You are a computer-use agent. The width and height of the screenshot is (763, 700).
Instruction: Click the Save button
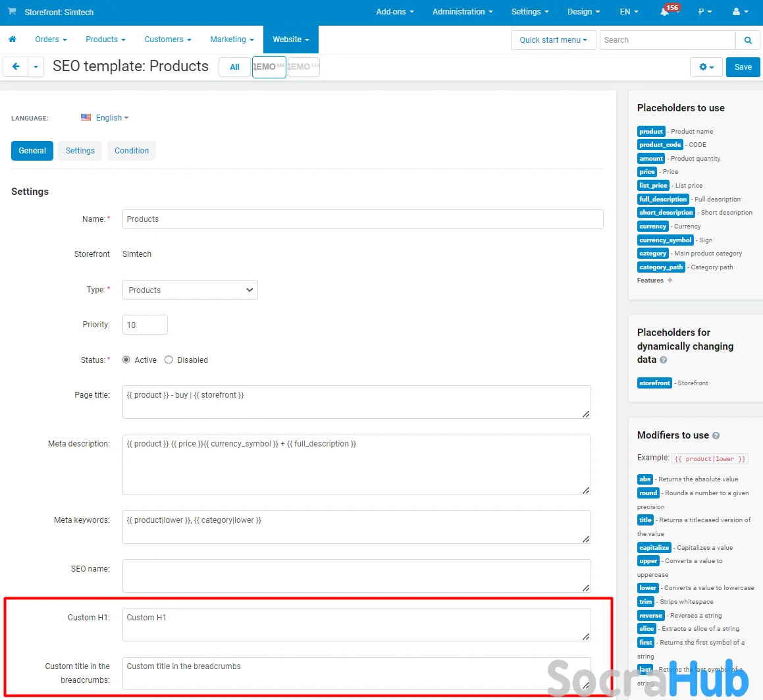[743, 67]
